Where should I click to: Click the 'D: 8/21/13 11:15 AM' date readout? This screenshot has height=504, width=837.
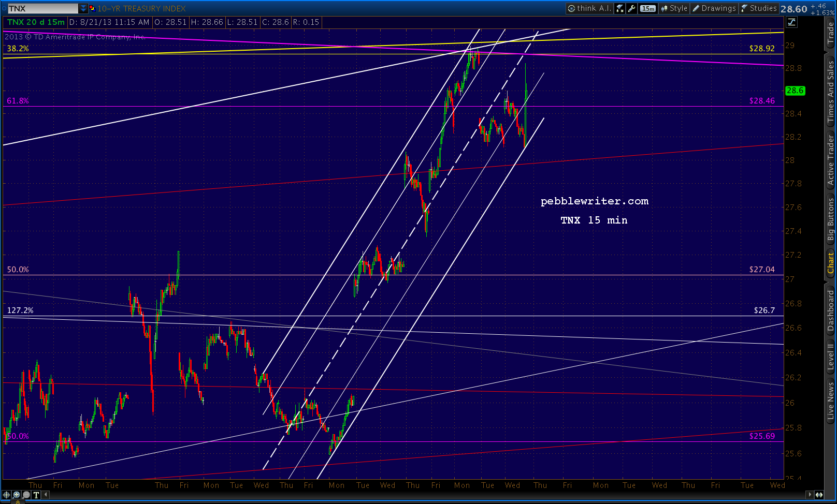(109, 22)
